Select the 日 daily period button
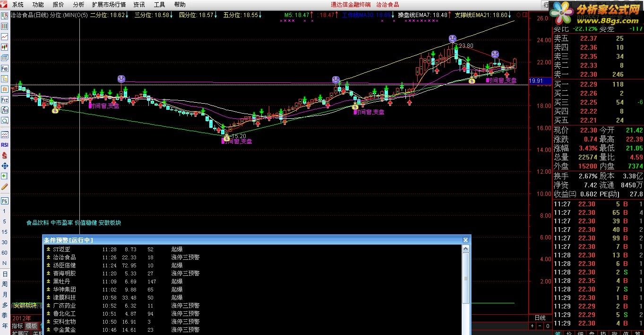The width and height of the screenshot is (644, 335). [5, 274]
